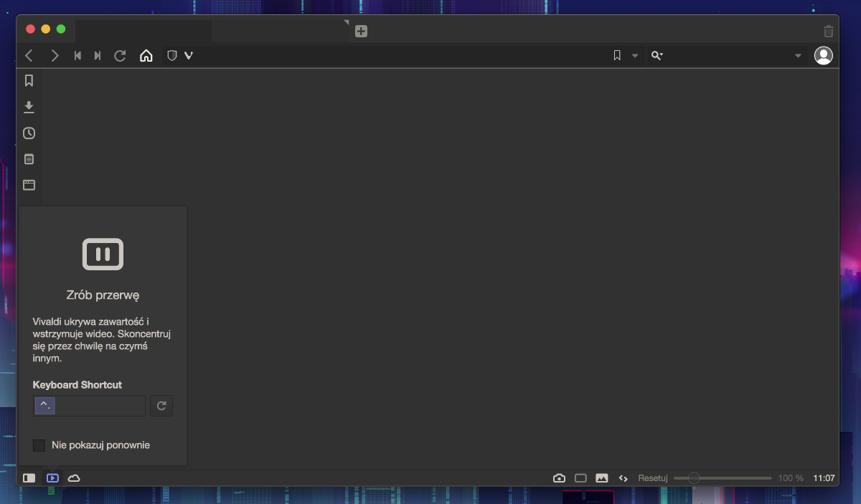The image size is (861, 504).
Task: Reset the keyboard shortcut to default
Action: pyautogui.click(x=161, y=406)
